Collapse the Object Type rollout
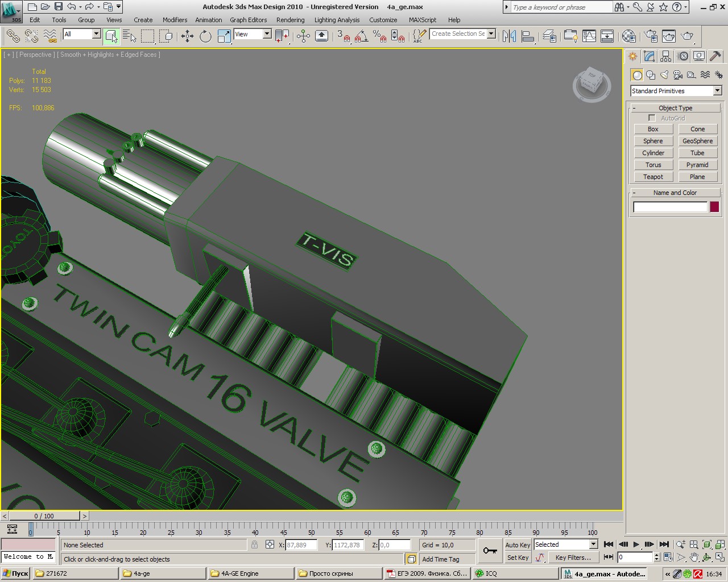This screenshot has width=728, height=582. [676, 108]
